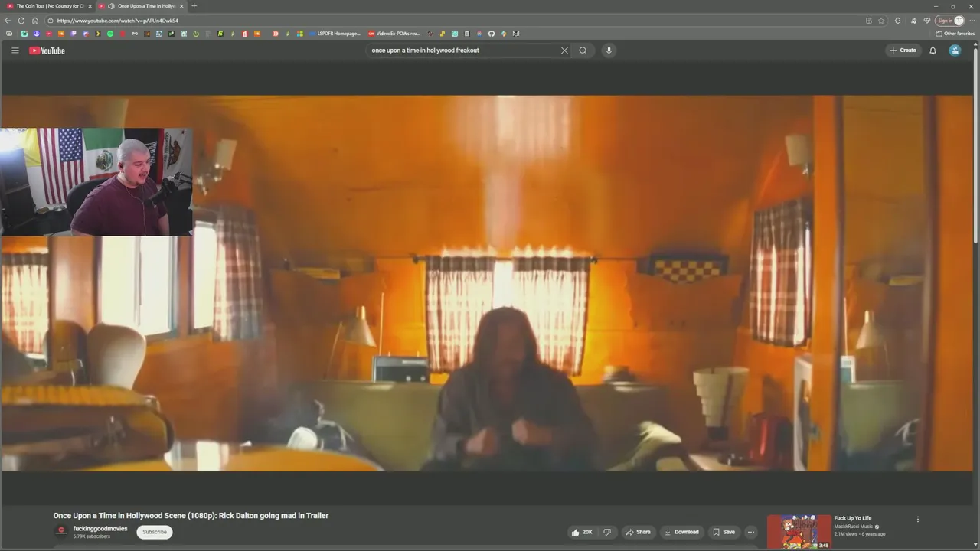Open LSPDFR Homepage bookmark
The image size is (980, 551).
[335, 34]
